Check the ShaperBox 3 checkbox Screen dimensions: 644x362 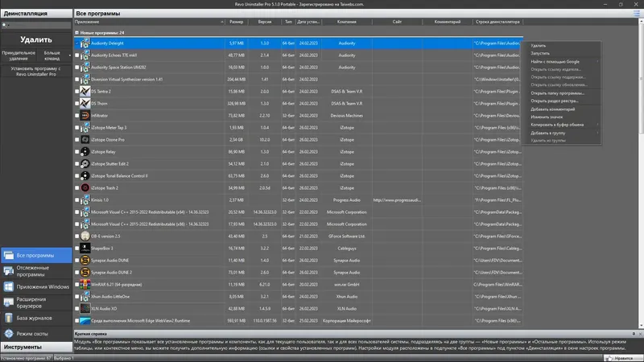coord(76,249)
